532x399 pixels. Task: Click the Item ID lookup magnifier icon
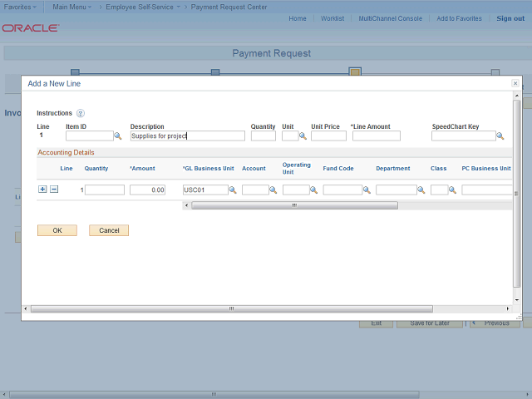[118, 135]
